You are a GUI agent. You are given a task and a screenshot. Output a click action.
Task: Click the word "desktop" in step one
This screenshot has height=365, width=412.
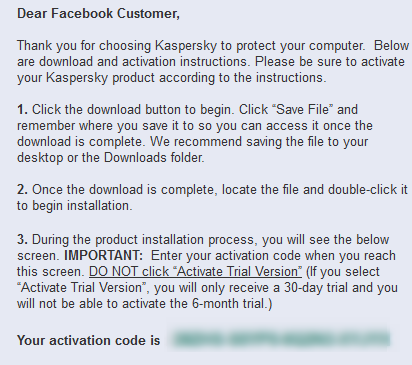[x=40, y=158]
